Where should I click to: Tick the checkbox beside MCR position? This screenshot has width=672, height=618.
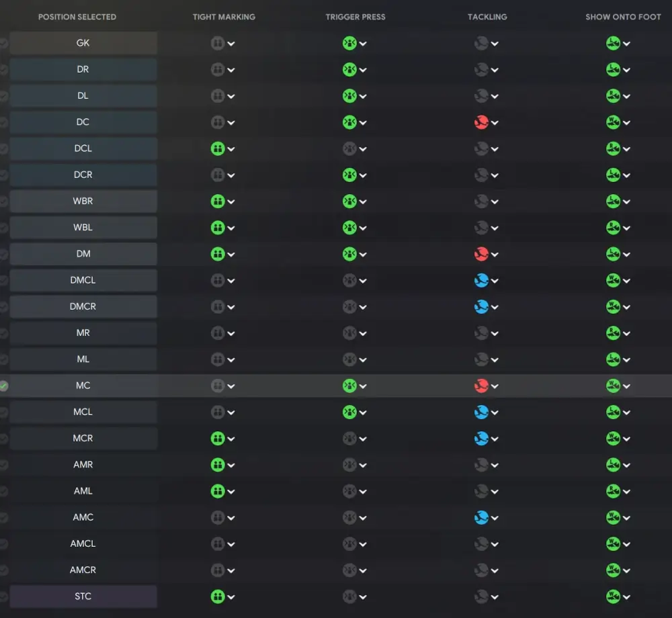[x=3, y=438]
